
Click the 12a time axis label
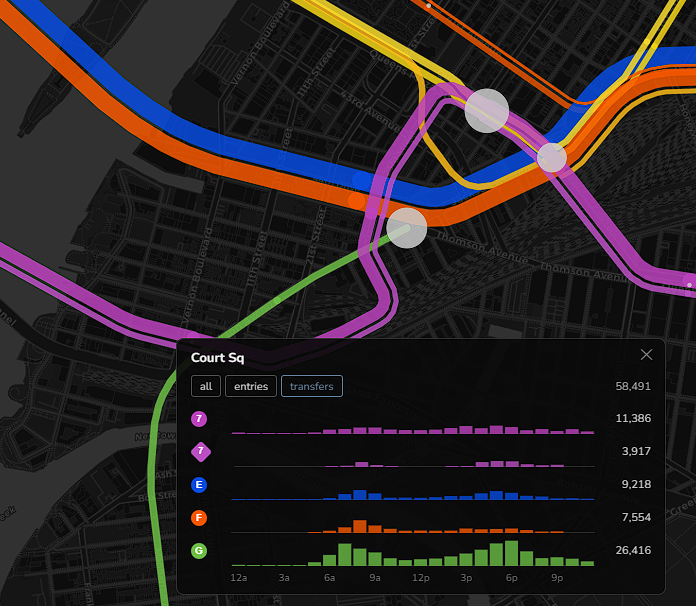point(238,578)
